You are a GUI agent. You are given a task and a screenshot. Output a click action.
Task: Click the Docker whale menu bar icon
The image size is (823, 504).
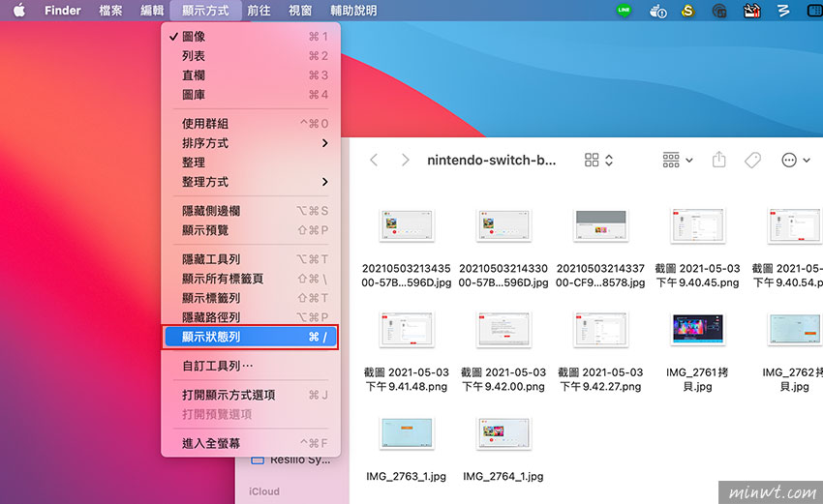point(657,11)
